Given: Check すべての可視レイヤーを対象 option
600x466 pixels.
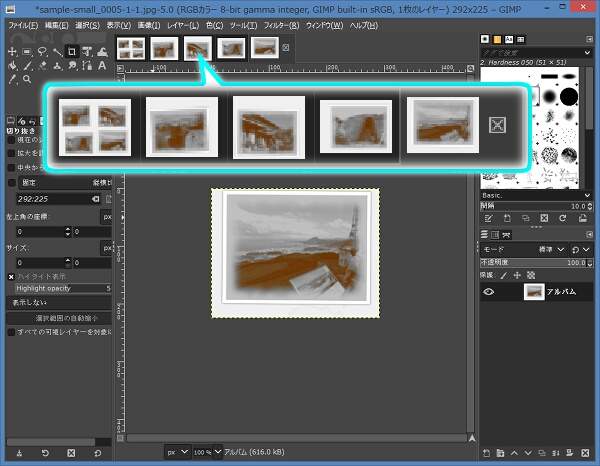Looking at the screenshot, I should (x=12, y=331).
